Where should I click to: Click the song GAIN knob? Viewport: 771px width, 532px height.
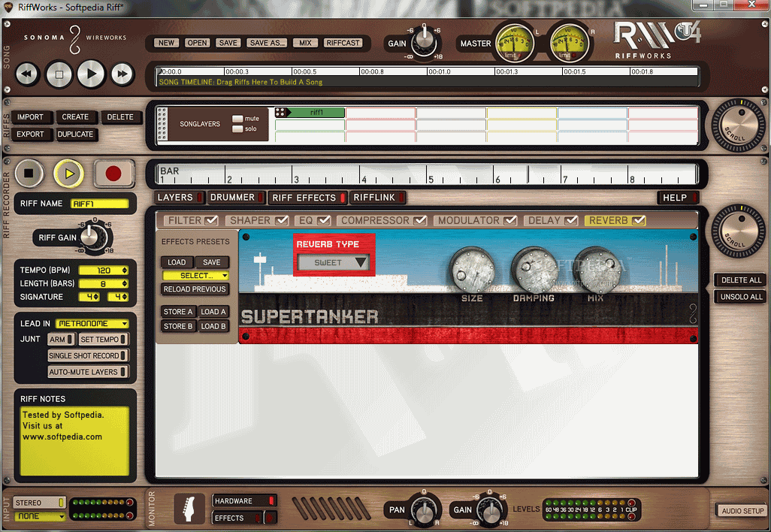click(424, 42)
